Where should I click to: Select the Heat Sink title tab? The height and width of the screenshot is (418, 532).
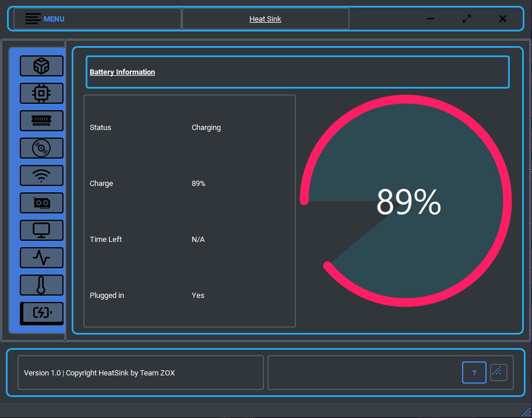coord(265,19)
